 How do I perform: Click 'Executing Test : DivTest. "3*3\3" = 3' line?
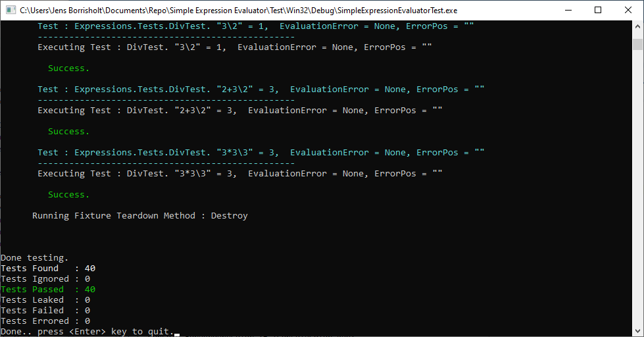click(x=240, y=174)
